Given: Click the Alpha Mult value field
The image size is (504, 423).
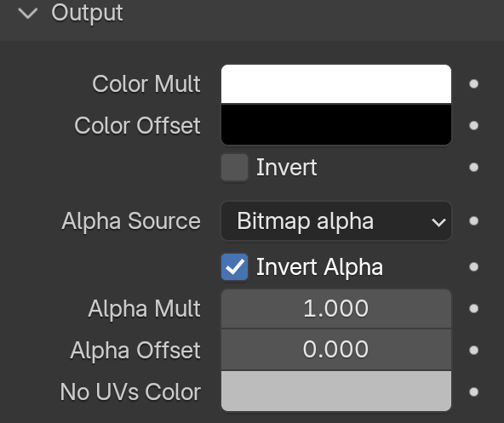Looking at the screenshot, I should click(x=336, y=309).
